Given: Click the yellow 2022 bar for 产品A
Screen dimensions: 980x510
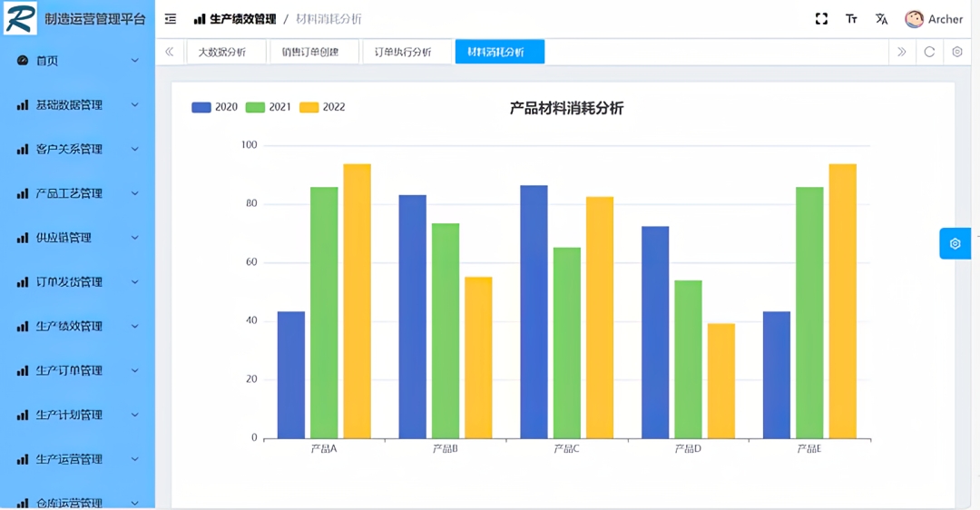Looking at the screenshot, I should pyautogui.click(x=357, y=299).
